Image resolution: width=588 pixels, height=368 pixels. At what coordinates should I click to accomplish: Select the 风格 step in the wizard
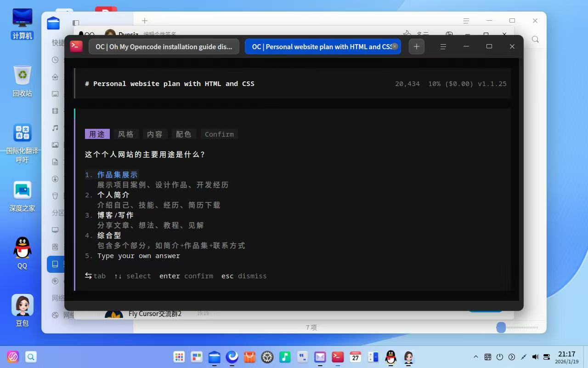[x=125, y=134]
